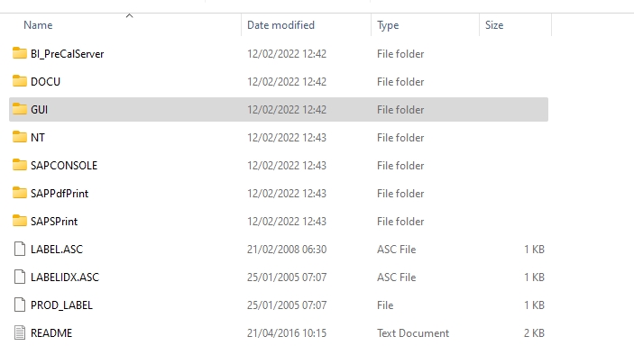Toggle sort direction arrow above Name

tap(129, 15)
